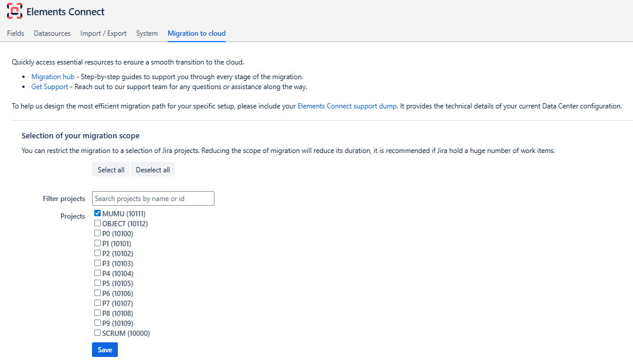
Task: Include the SCRUM (10000) project checkbox
Action: coord(98,333)
